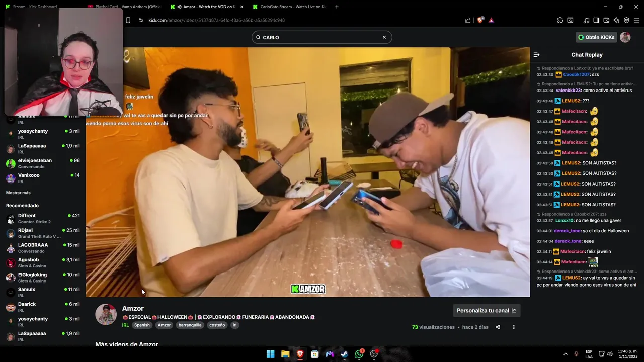
Task: Open OBS Studio from the taskbar
Action: pyautogui.click(x=374, y=354)
